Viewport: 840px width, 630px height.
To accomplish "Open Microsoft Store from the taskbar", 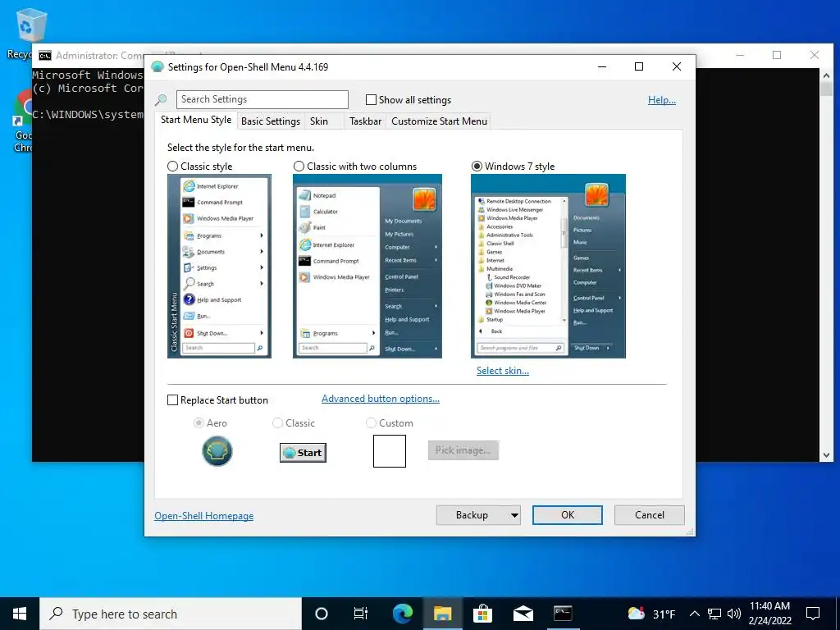I will [482, 614].
